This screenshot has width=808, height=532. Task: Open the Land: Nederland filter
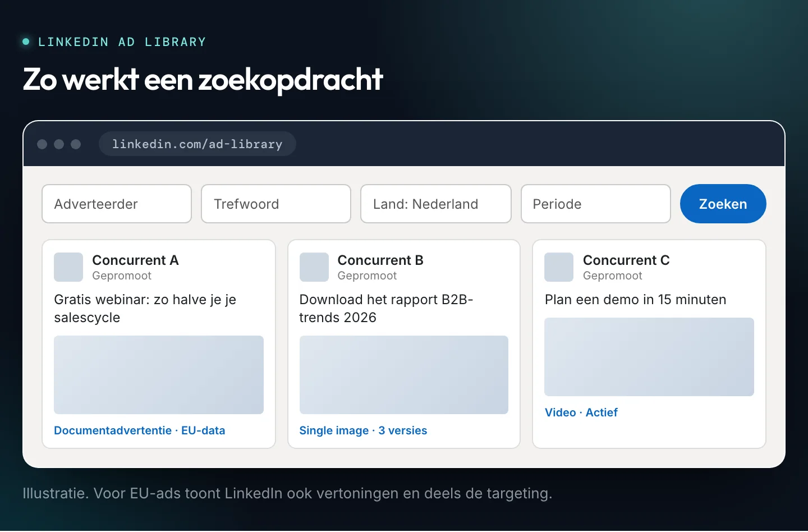436,204
